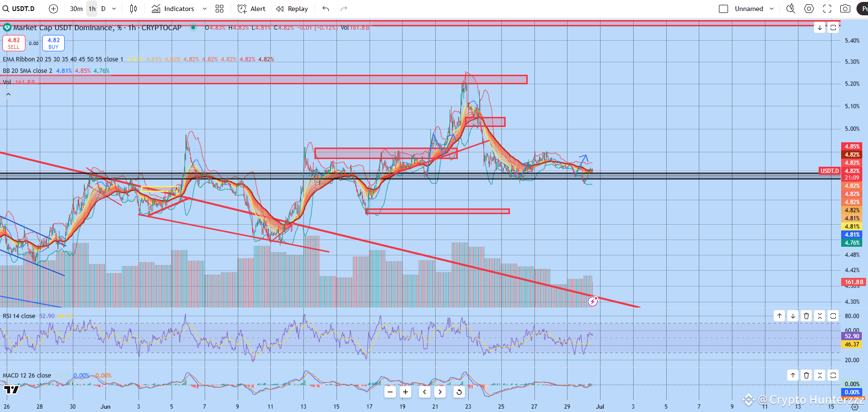Image resolution: width=868 pixels, height=412 pixels.
Task: Open the indicator templates grid icon
Action: click(220, 9)
